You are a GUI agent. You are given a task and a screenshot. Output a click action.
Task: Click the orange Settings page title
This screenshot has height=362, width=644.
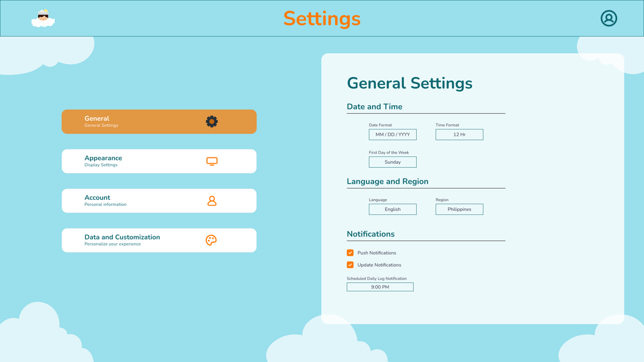pyautogui.click(x=322, y=19)
